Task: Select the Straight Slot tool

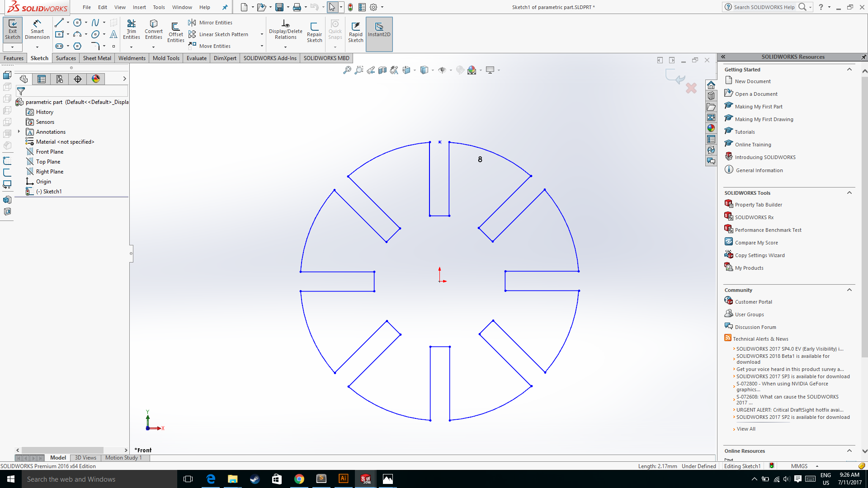Action: point(59,46)
